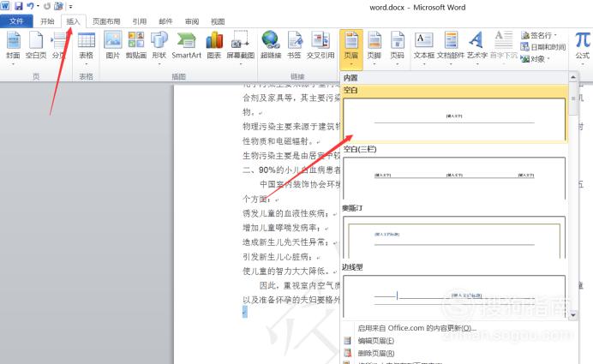
Task: Open the Header (页眉) dropdown arrow
Action: [x=351, y=64]
